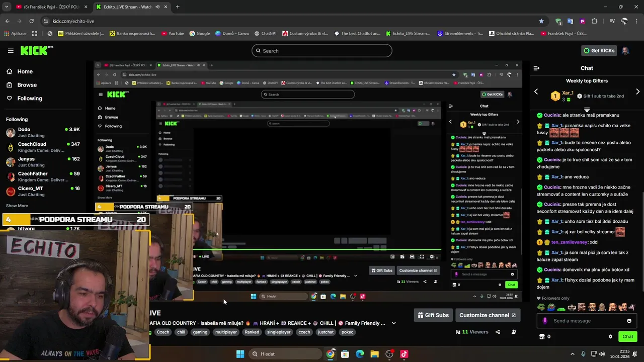Expand Show More in Following list
644x362 pixels.
tap(17, 206)
